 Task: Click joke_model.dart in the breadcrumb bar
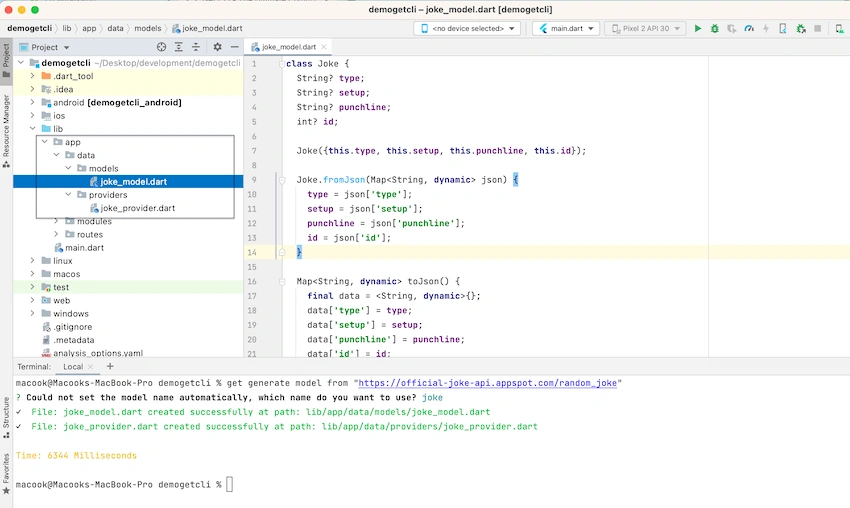pos(207,28)
